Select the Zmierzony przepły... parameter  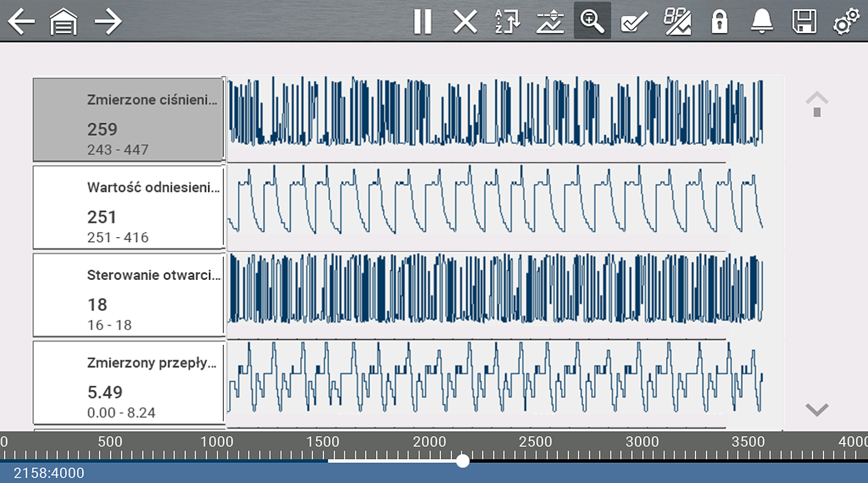pyautogui.click(x=128, y=383)
